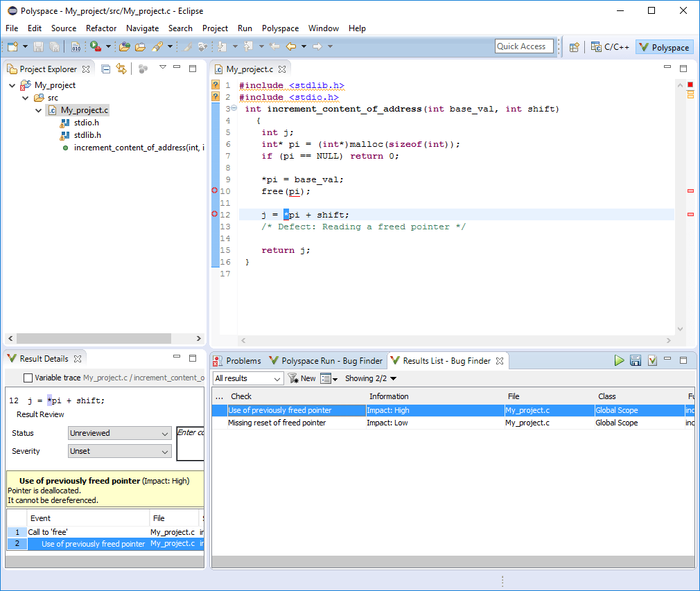Toggle Link with Editor in Project Explorer
Image resolution: width=700 pixels, height=591 pixels.
(121, 69)
